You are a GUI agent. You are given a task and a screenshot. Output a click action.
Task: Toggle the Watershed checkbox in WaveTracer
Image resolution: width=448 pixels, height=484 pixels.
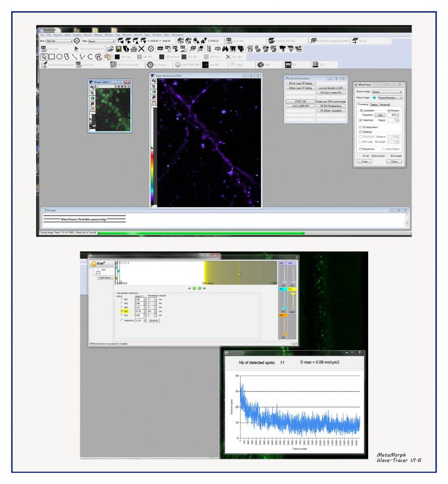[361, 120]
